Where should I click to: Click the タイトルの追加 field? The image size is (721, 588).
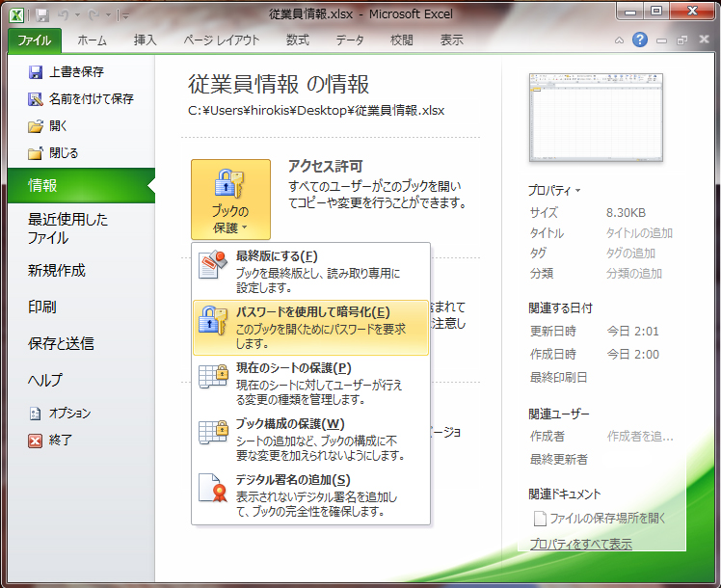[x=639, y=233]
